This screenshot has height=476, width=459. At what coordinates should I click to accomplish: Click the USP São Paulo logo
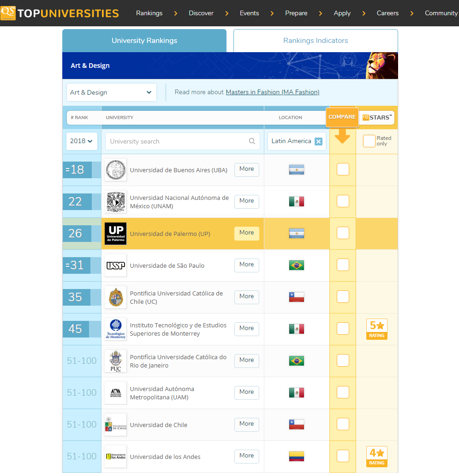116,265
